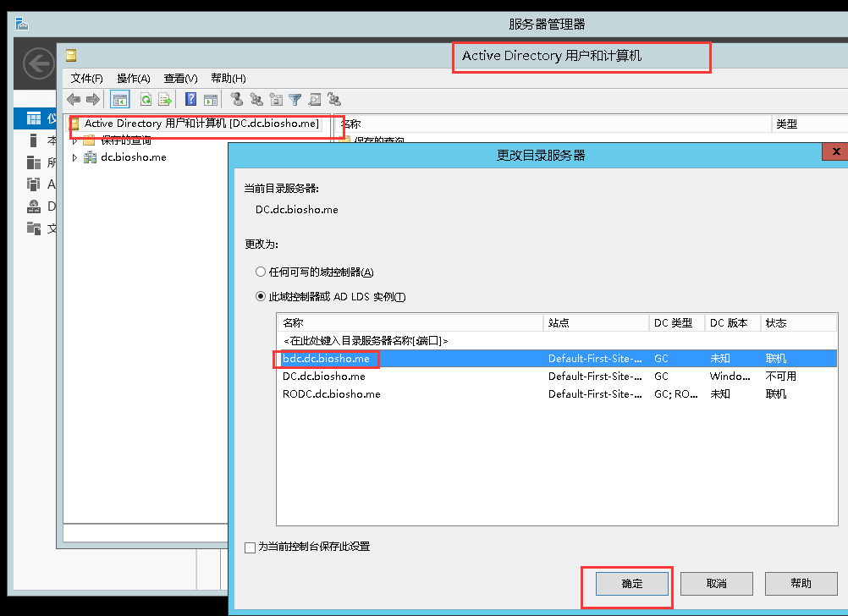The height and width of the screenshot is (616, 848).
Task: Open File and Storage Services sidebar icon
Action: [x=34, y=228]
